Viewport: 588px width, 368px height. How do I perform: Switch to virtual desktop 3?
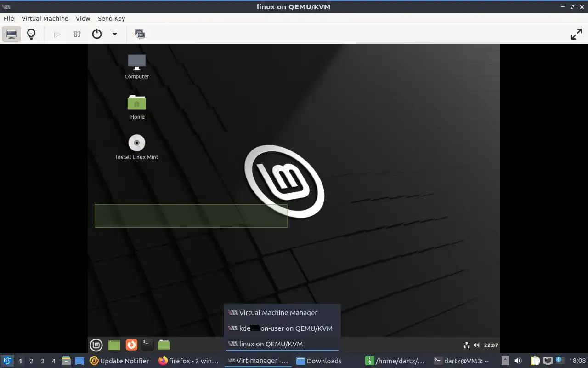click(42, 361)
